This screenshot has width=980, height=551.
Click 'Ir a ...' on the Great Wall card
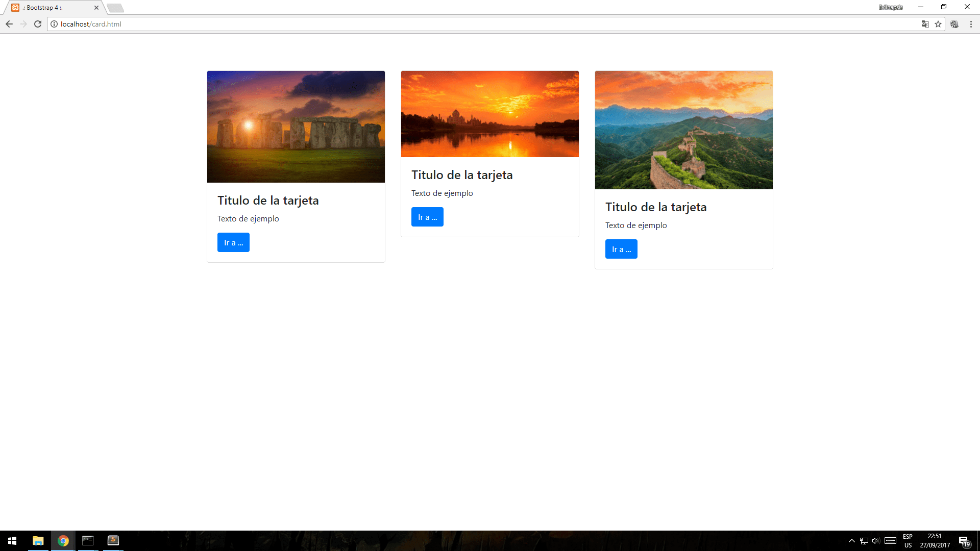coord(621,249)
